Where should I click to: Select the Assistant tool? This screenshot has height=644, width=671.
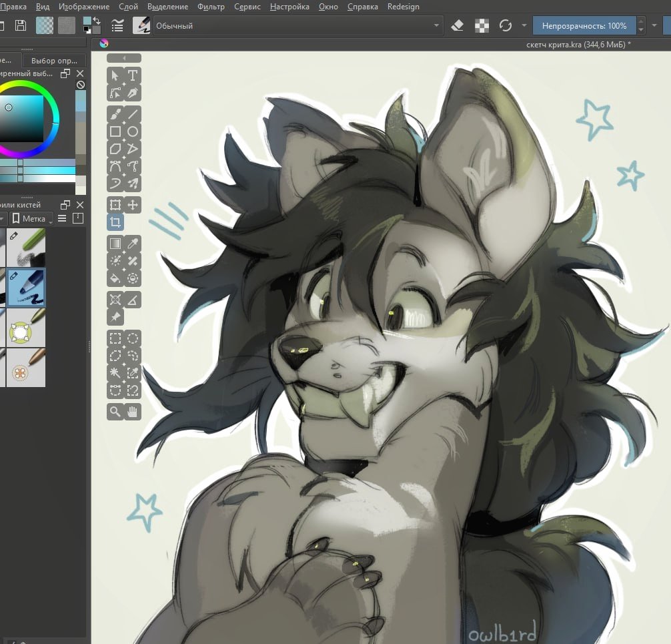tap(115, 300)
